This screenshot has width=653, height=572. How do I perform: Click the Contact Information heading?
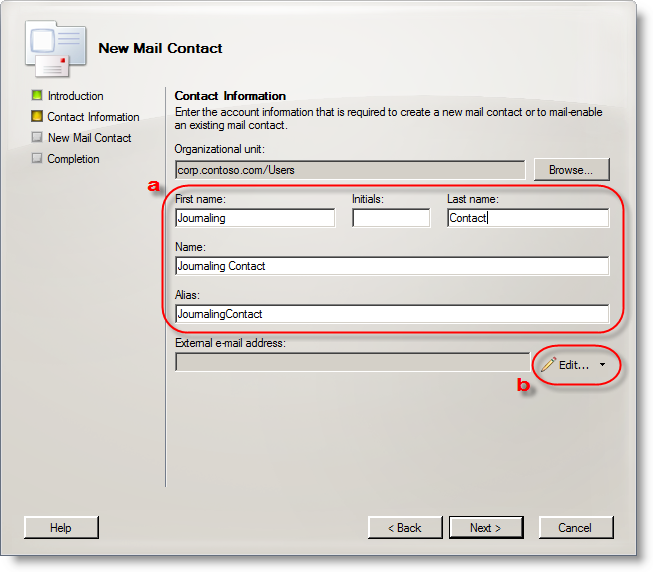230,96
